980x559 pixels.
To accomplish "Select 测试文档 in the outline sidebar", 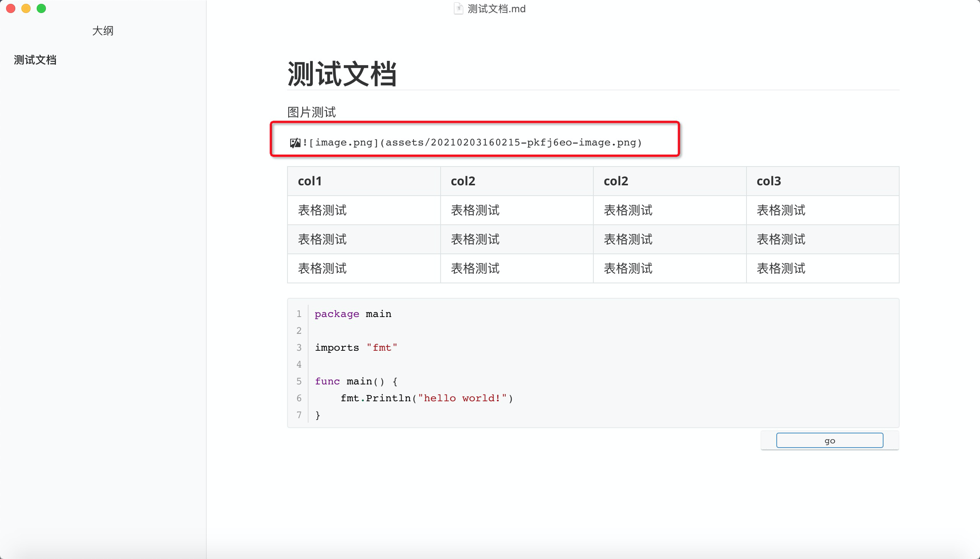I will tap(35, 60).
